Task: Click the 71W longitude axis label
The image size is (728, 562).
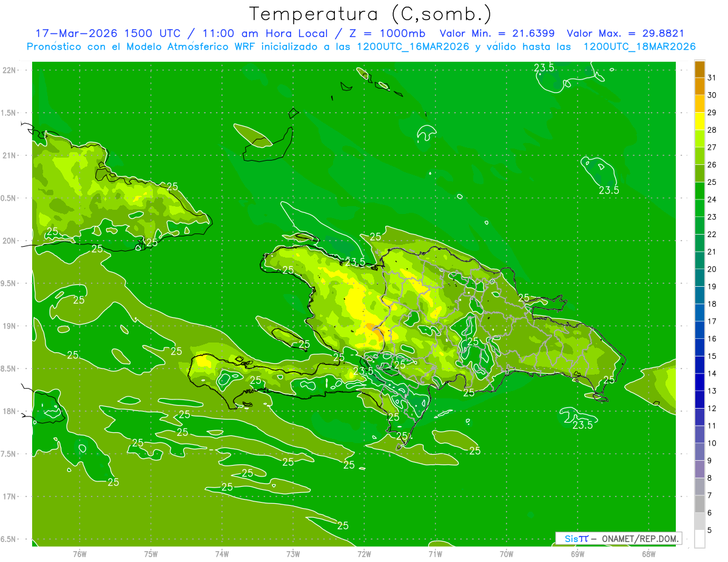Action: [x=435, y=554]
